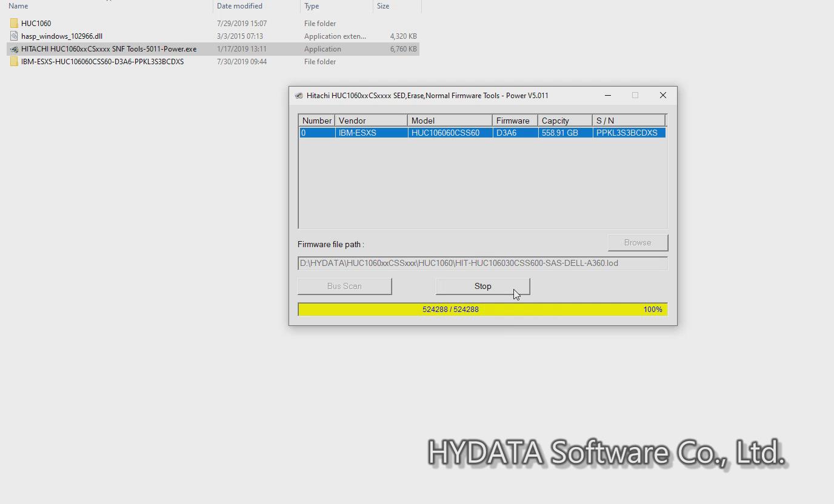Click the 558.91 GB capacity cell
The height and width of the screenshot is (504, 834).
click(565, 133)
